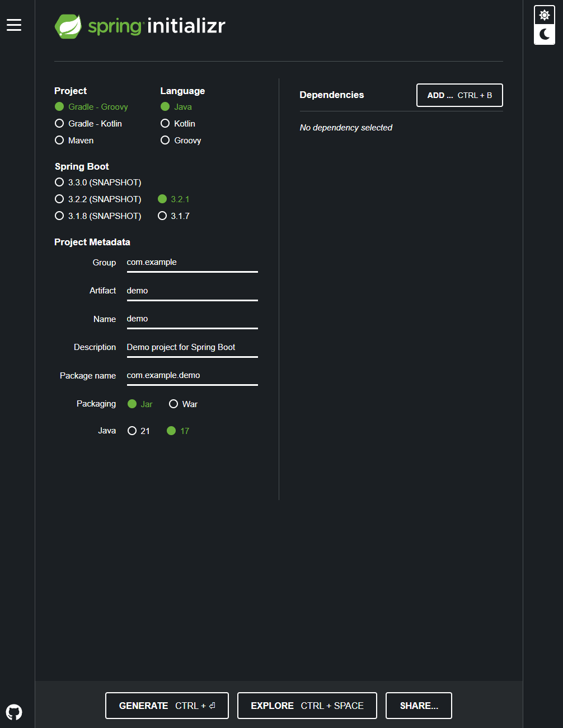
Task: Click the EXPLORE button
Action: tap(307, 706)
